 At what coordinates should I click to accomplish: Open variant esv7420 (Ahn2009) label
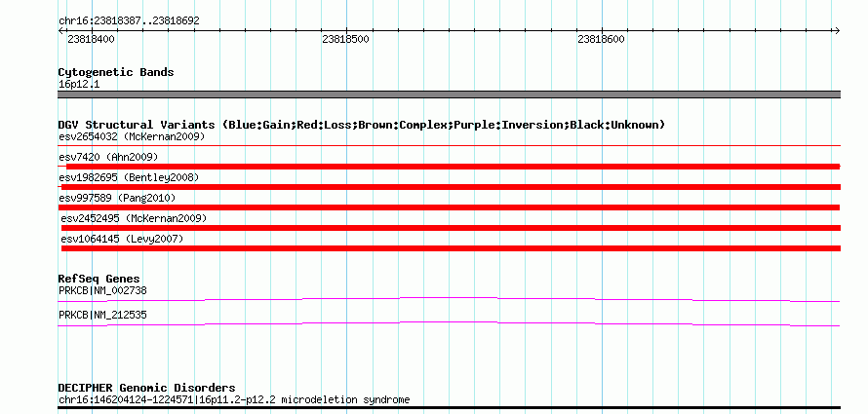(x=108, y=157)
